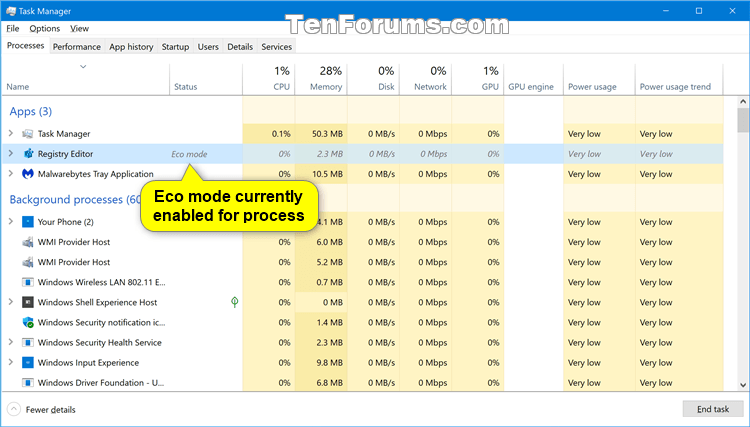Viewport: 750px width, 427px height.
Task: Click the Windows Shell Experience Host icon
Action: click(x=28, y=302)
